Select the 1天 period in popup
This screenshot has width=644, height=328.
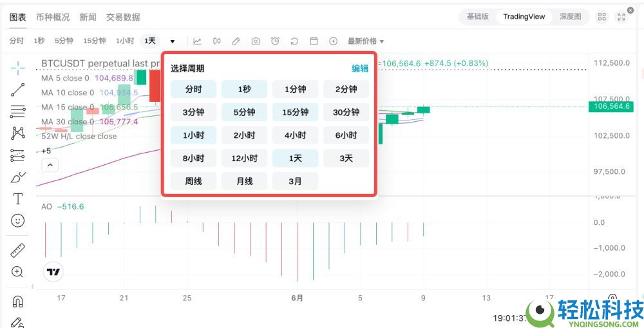coord(296,159)
